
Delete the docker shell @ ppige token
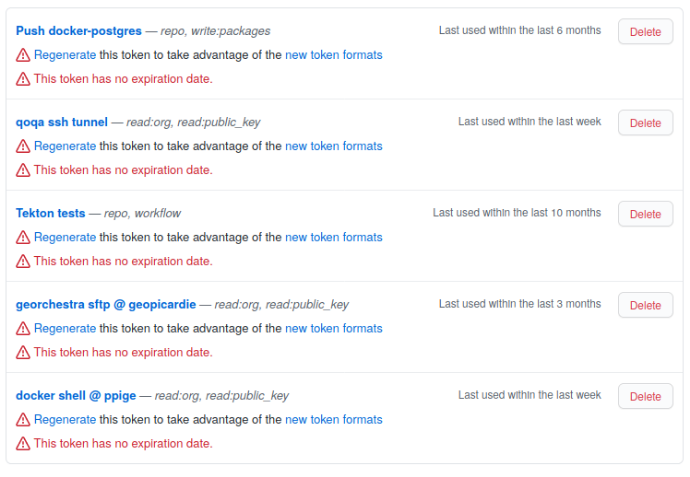click(645, 396)
